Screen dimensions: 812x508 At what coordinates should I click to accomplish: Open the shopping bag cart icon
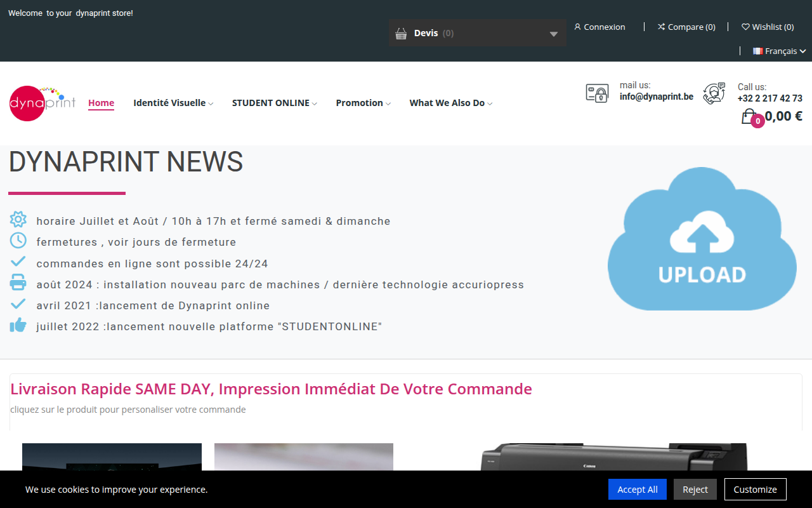[750, 117]
